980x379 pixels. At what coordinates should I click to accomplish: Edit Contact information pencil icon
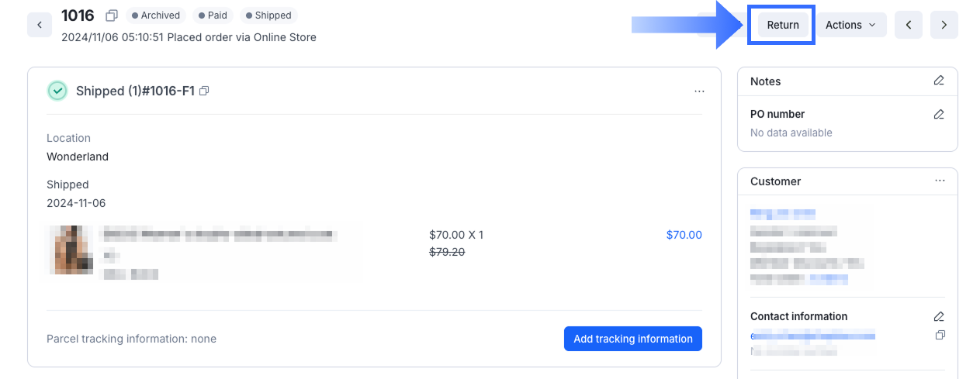(x=939, y=316)
